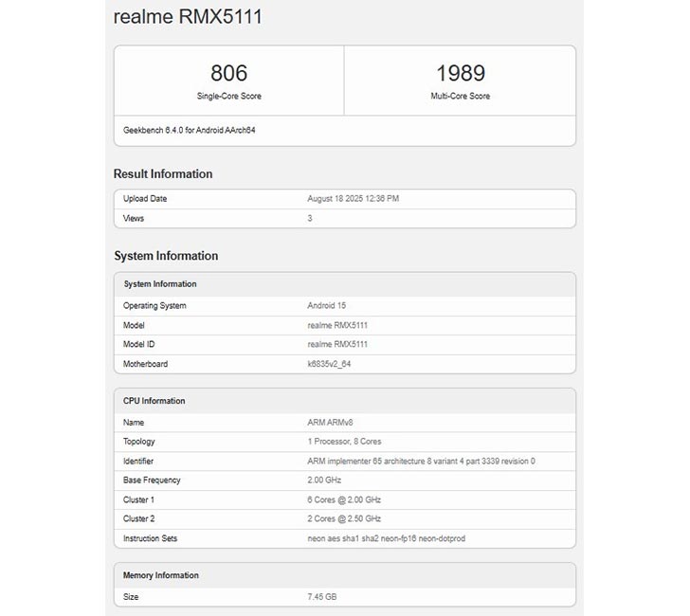Click the Multi-Core Score label
The width and height of the screenshot is (690, 616).
pyautogui.click(x=461, y=96)
